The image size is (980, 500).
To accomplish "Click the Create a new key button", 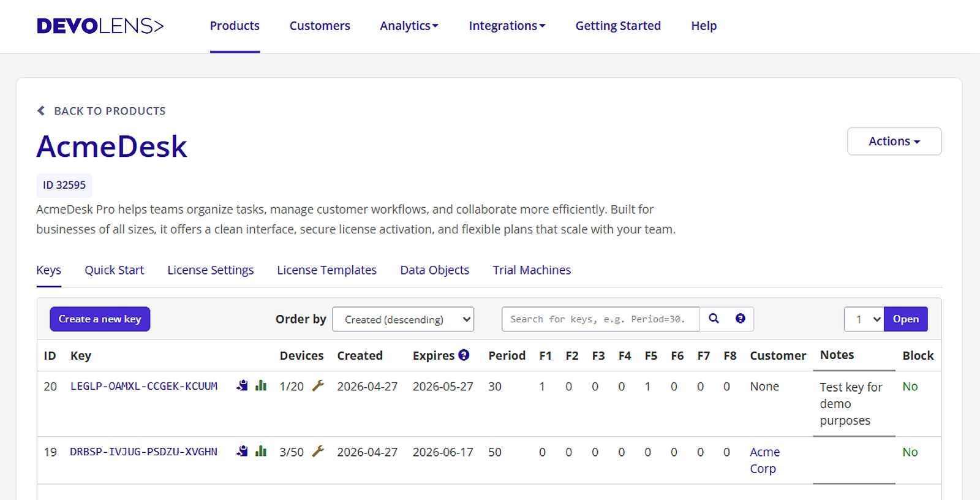I will point(100,319).
